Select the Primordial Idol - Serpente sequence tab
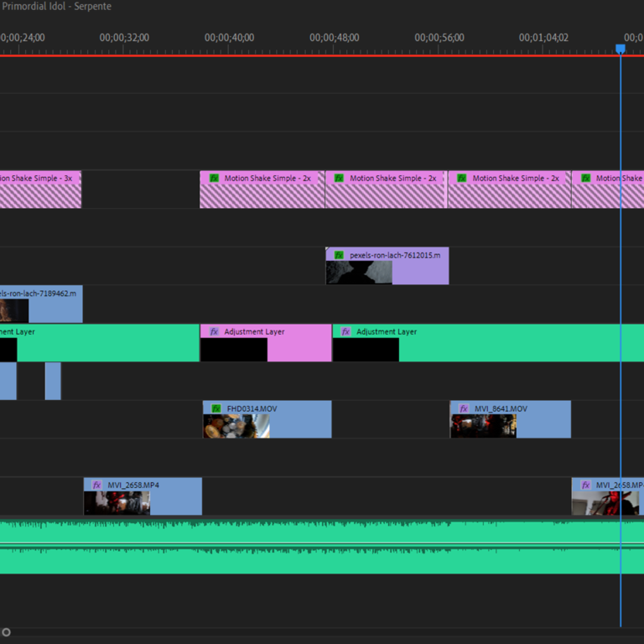The height and width of the screenshot is (644, 644). click(55, 7)
